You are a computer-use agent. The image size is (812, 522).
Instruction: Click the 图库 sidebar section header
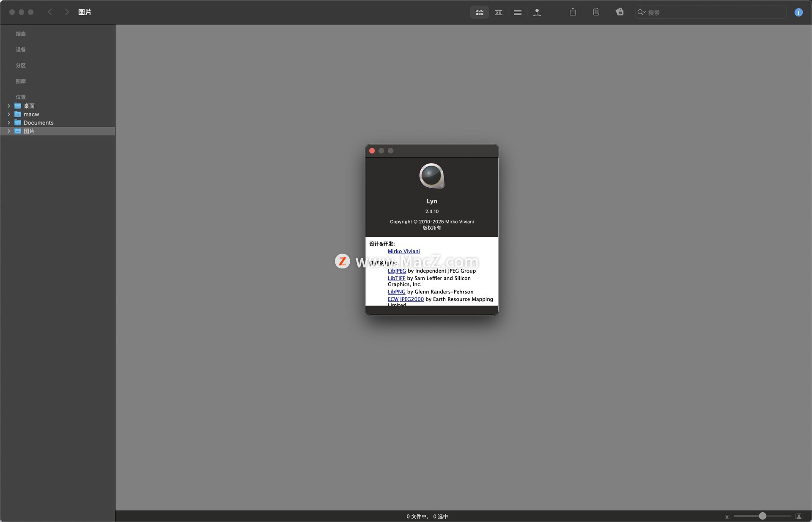pos(21,81)
